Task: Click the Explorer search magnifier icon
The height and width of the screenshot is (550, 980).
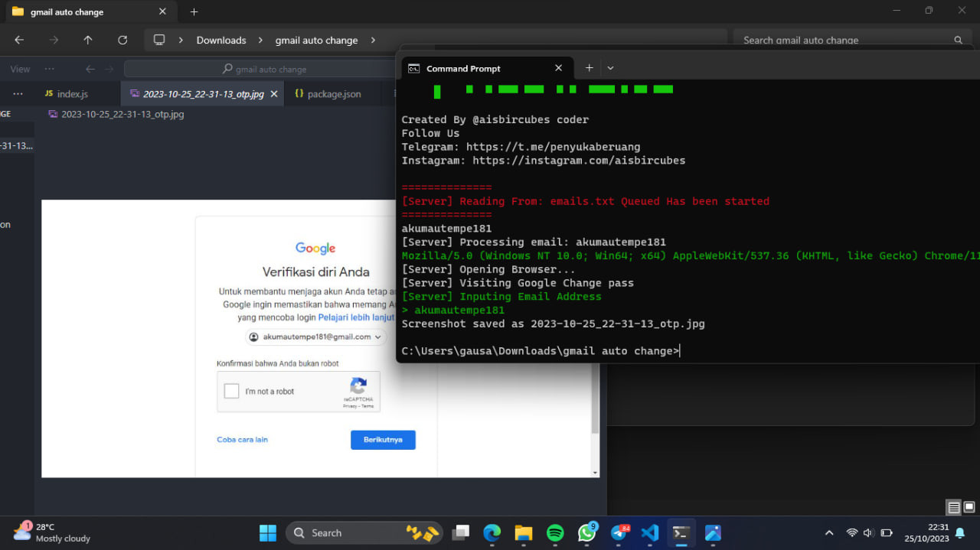Action: tap(958, 40)
